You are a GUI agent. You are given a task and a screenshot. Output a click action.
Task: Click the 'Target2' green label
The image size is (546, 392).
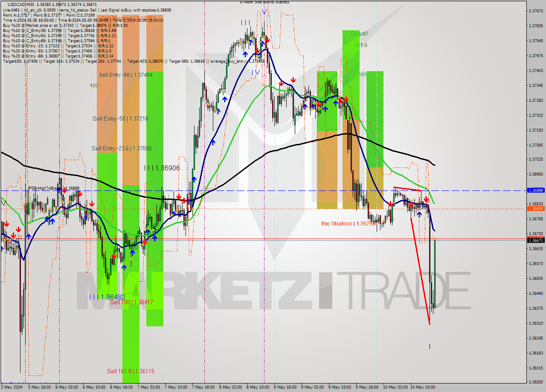tap(359, 33)
